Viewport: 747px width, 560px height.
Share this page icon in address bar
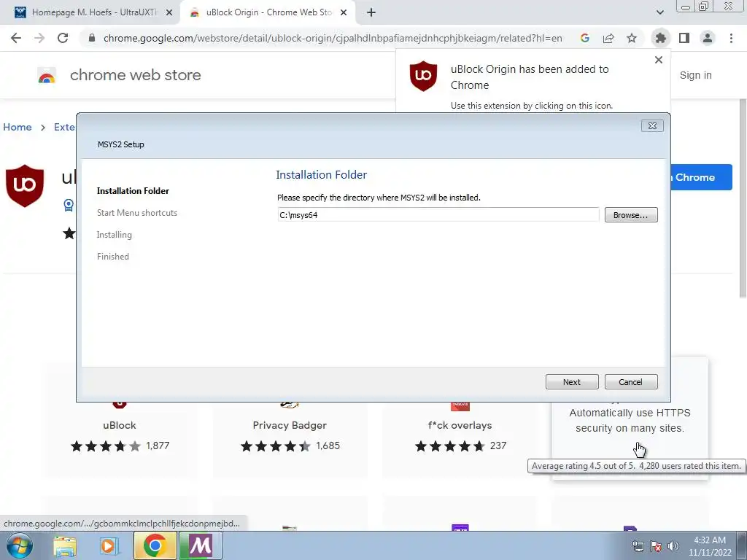coord(608,38)
